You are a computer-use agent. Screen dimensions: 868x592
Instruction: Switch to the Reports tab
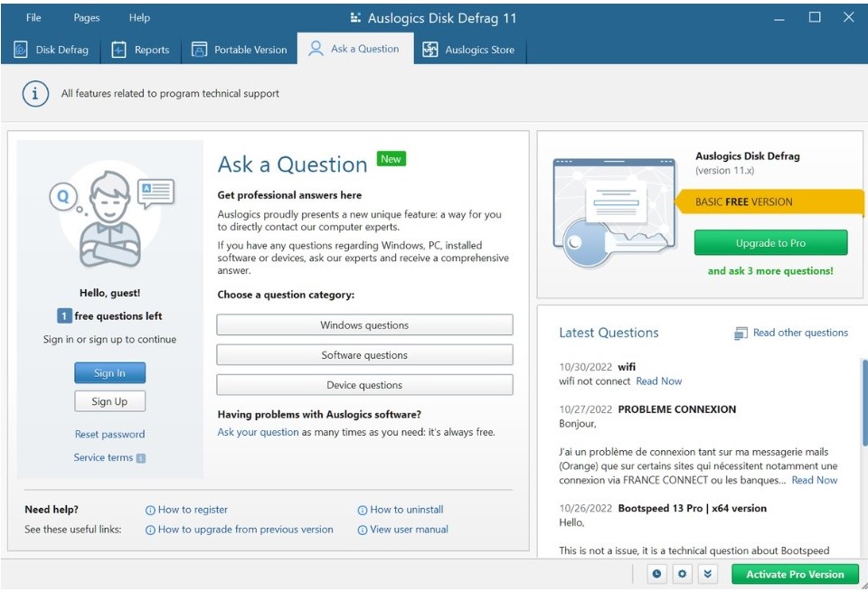141,49
